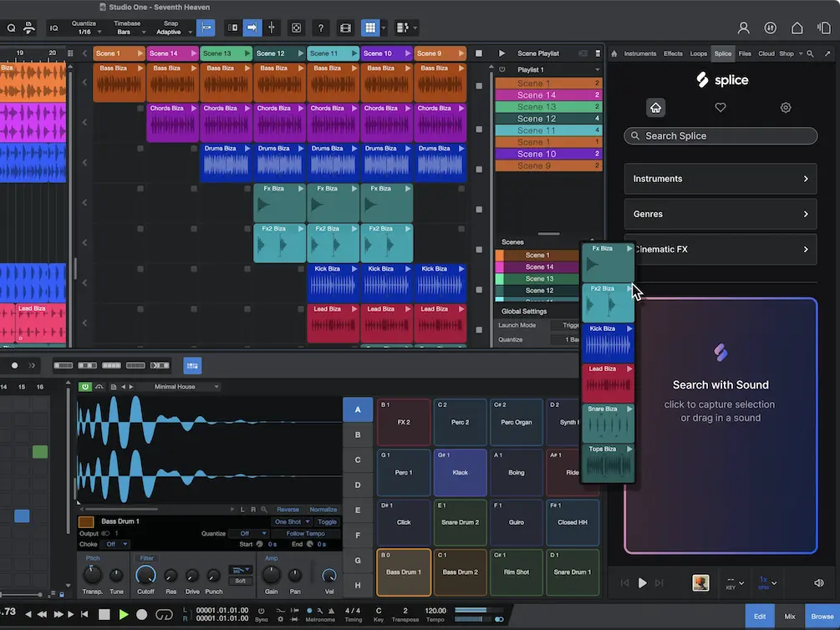Click the Search Splice input field
Screen dimensions: 840x630
[720, 135]
